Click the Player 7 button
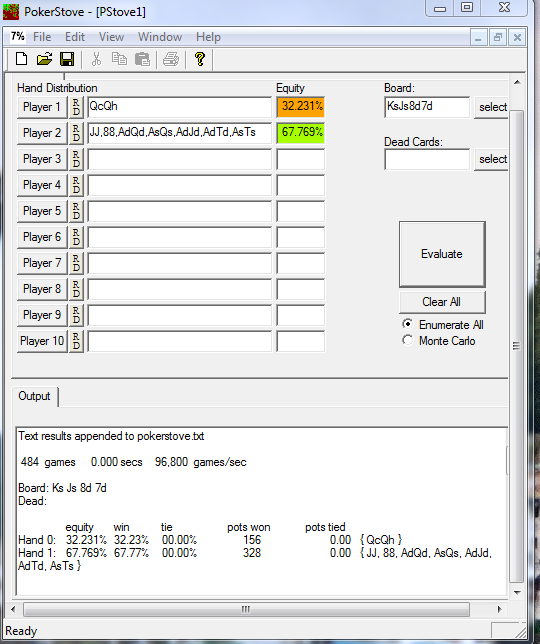 pos(42,263)
